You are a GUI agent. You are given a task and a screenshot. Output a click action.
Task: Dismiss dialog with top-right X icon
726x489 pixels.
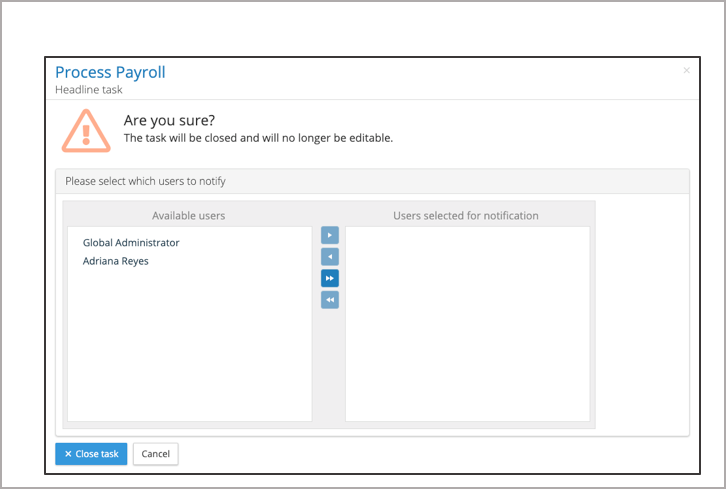pyautogui.click(x=686, y=71)
